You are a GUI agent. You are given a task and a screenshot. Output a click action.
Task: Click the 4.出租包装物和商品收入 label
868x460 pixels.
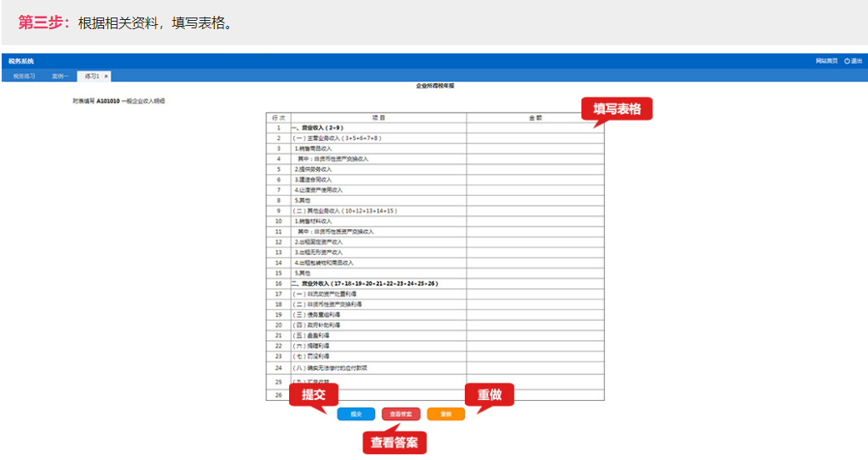coord(324,263)
